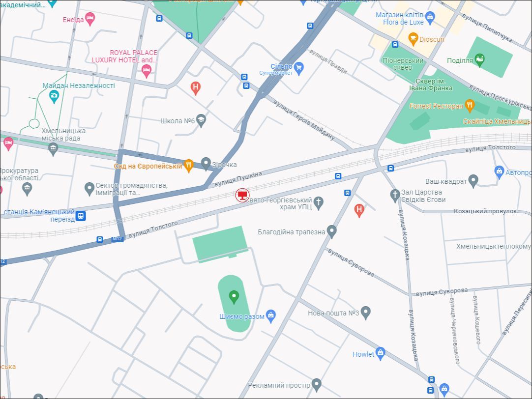Click the Dioscuri cafe cup icon
The width and height of the screenshot is (532, 399).
pos(413,38)
